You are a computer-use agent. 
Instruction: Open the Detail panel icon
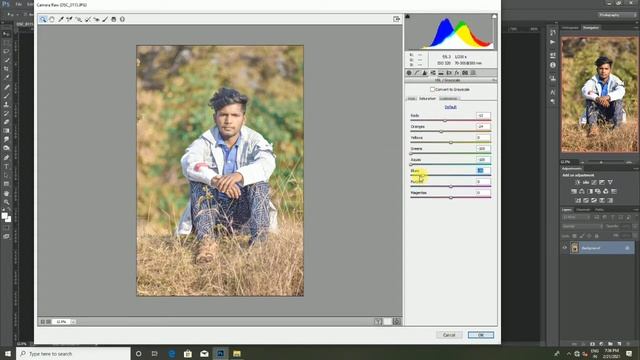pyautogui.click(x=425, y=73)
